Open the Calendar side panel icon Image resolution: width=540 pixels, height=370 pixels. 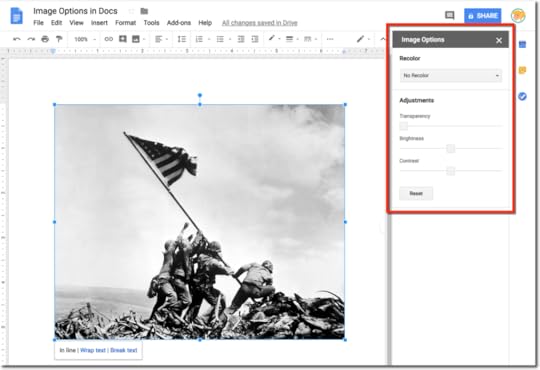(522, 44)
